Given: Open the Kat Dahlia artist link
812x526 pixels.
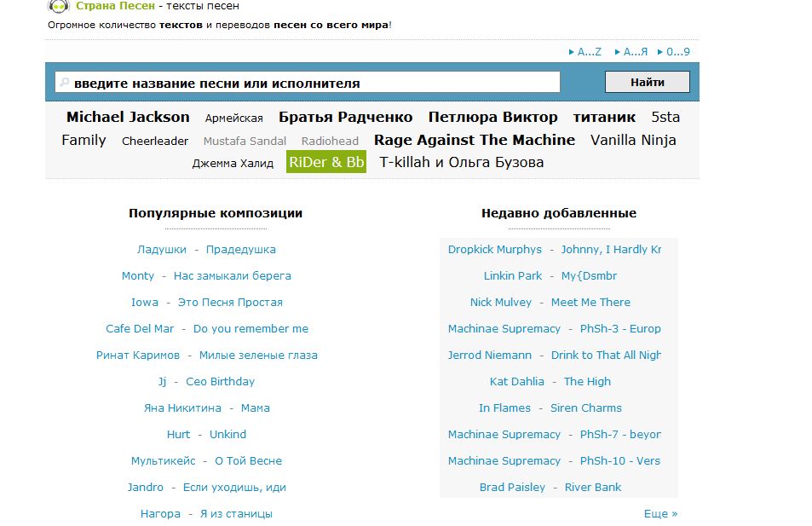Looking at the screenshot, I should pyautogui.click(x=517, y=381).
